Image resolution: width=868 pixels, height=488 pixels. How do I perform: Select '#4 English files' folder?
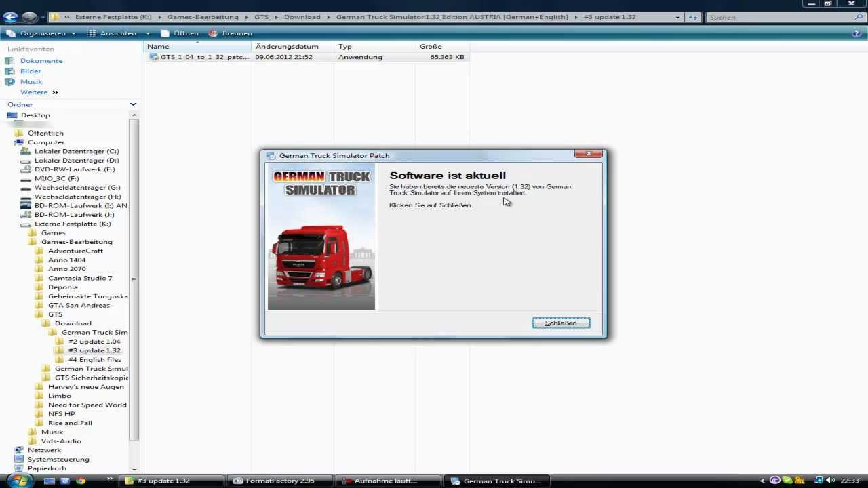(95, 360)
